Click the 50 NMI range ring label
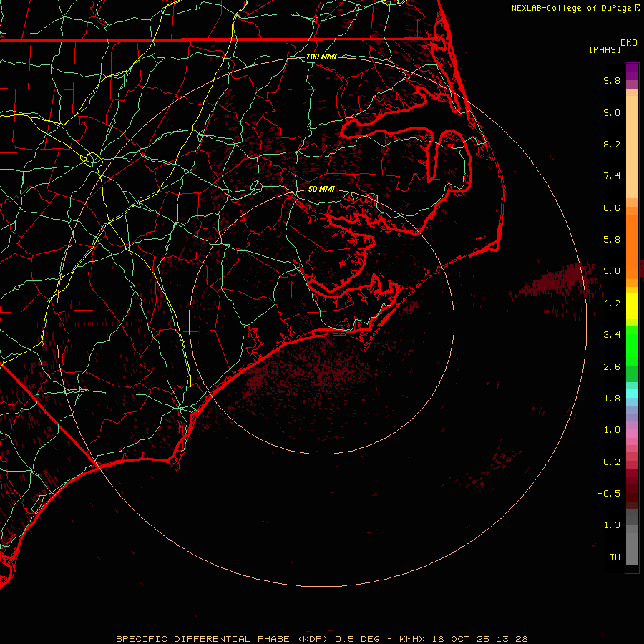 (321, 189)
